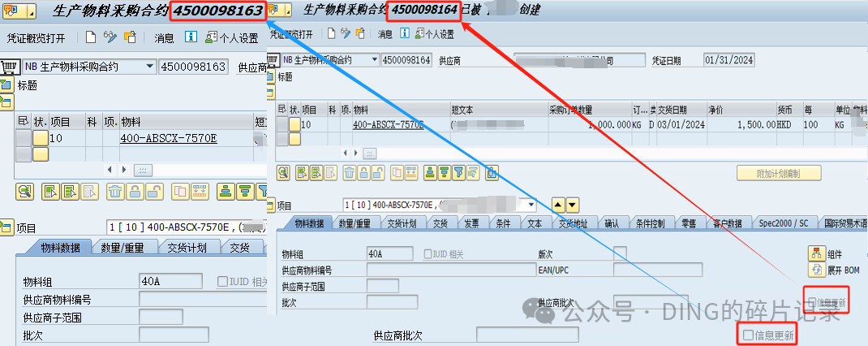Image resolution: width=868 pixels, height=346 pixels.
Task: Click 展开 BOM icon
Action: [x=817, y=270]
